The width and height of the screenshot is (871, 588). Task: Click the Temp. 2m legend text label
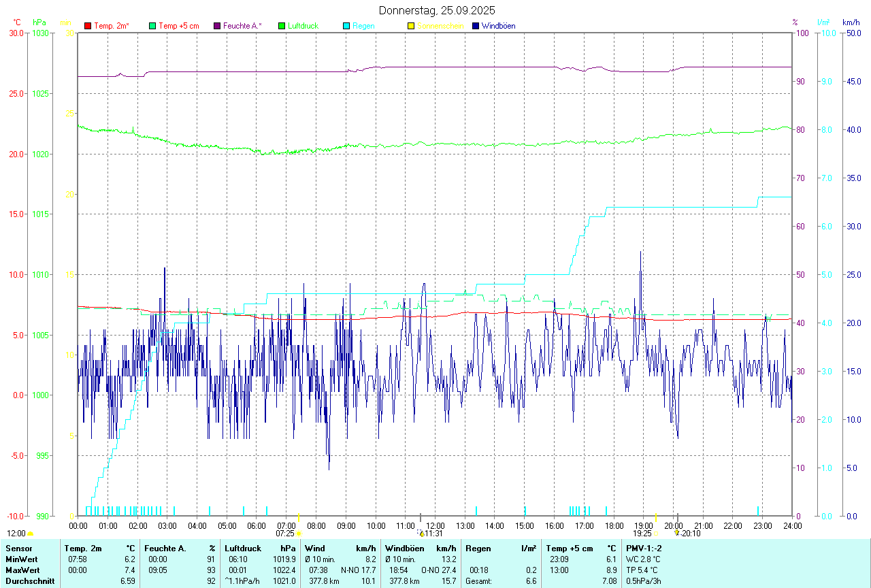click(x=112, y=26)
